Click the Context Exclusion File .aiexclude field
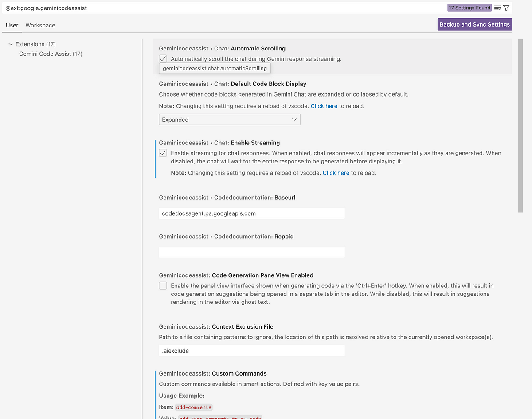This screenshot has height=419, width=532. (252, 350)
